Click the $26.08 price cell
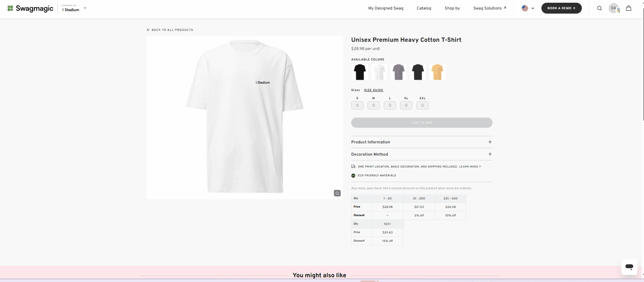This screenshot has height=282, width=644. [x=451, y=207]
